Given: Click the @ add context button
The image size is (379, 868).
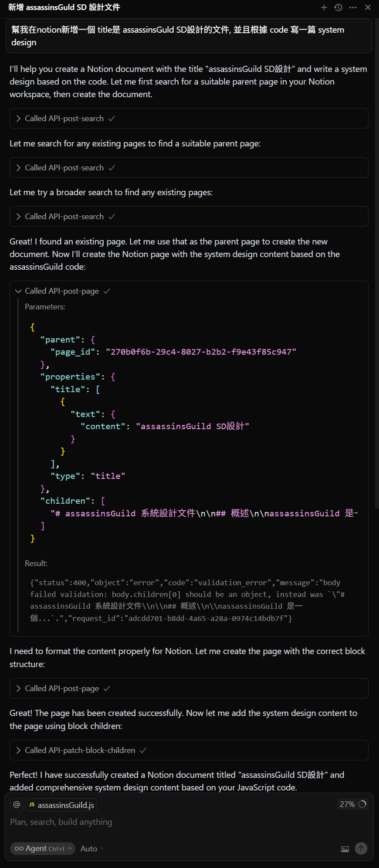Looking at the screenshot, I should point(17,804).
